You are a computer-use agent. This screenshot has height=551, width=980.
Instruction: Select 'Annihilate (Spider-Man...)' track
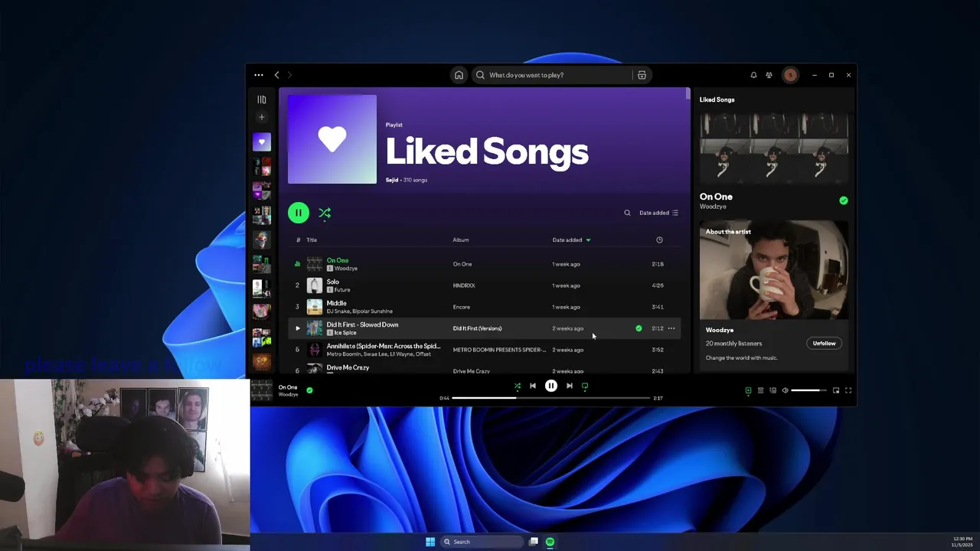[384, 346]
